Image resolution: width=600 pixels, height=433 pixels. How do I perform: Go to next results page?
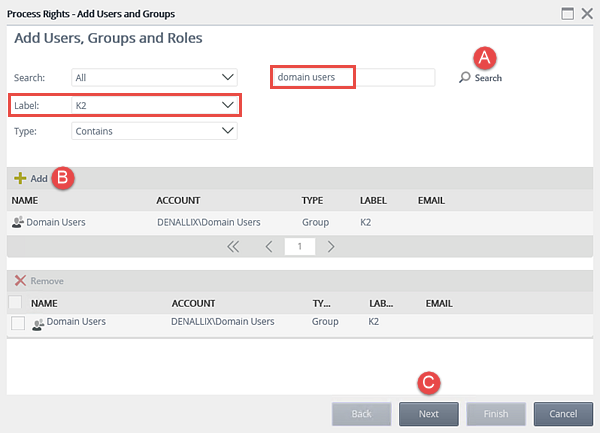[x=331, y=246]
